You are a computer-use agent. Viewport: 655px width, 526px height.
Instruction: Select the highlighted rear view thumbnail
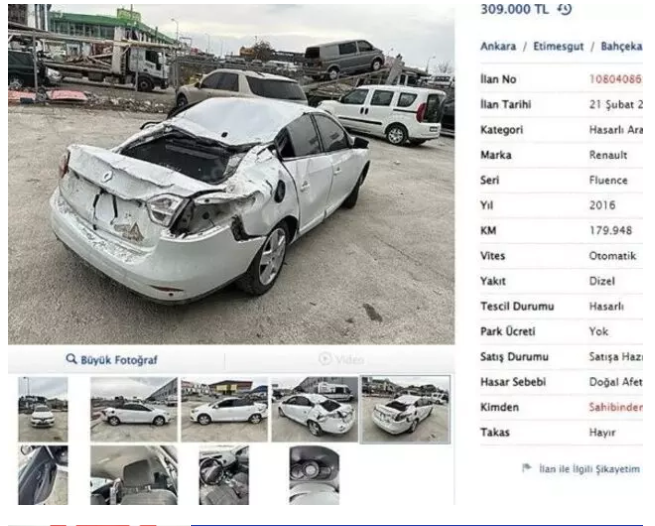click(406, 409)
